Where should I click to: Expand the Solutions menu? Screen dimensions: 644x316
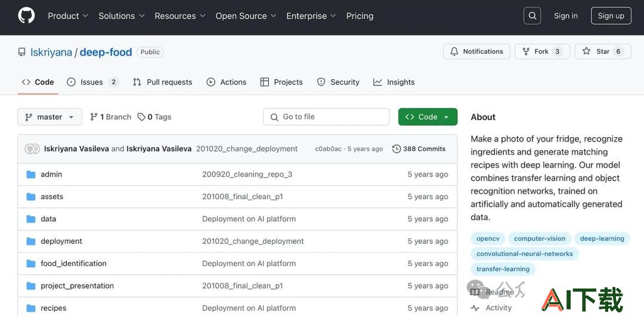pos(122,16)
